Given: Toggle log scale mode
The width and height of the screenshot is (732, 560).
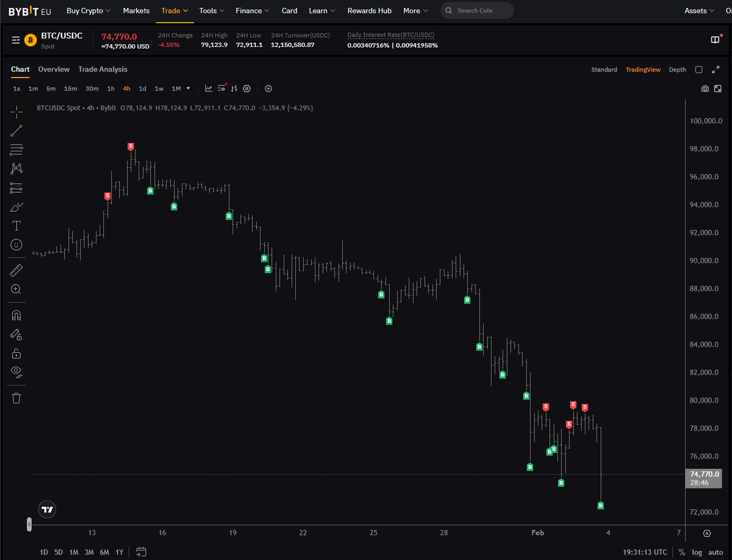Looking at the screenshot, I should point(697,552).
